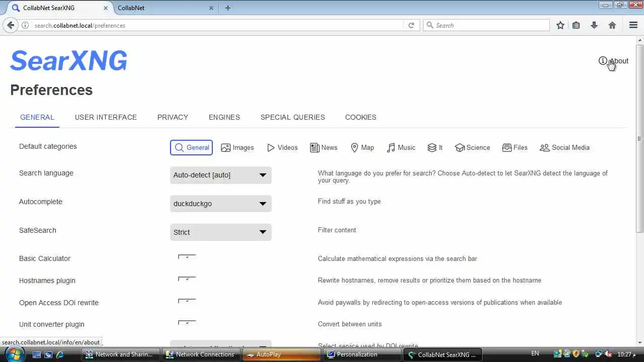Viewport: 644px width, 362px height.
Task: Open AutoPlay taskbar button
Action: tap(282, 354)
